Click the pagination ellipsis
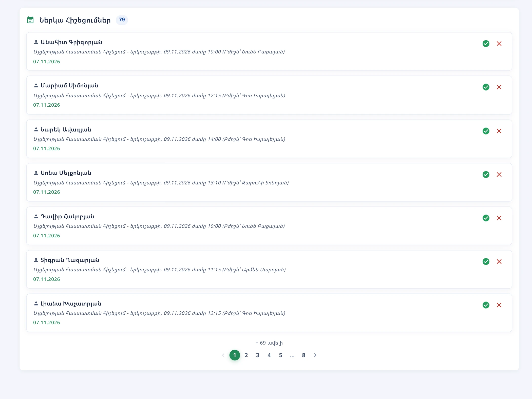The height and width of the screenshot is (399, 532). click(292, 356)
